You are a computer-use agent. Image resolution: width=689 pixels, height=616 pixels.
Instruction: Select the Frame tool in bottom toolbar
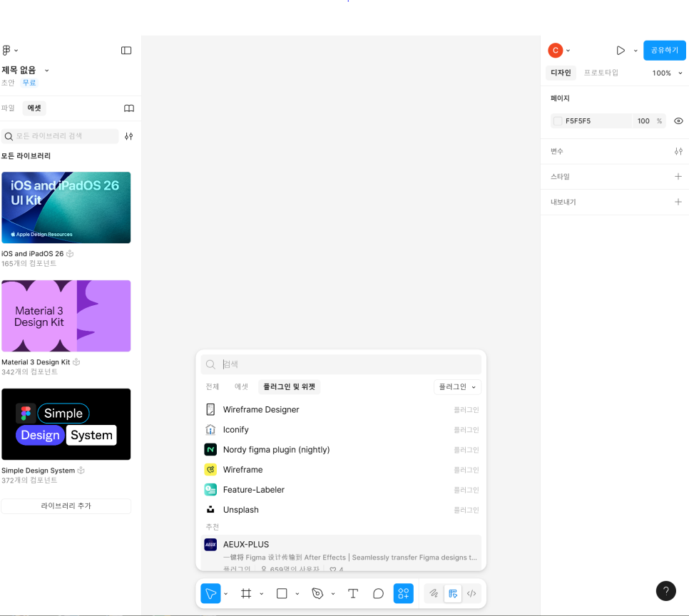click(246, 593)
